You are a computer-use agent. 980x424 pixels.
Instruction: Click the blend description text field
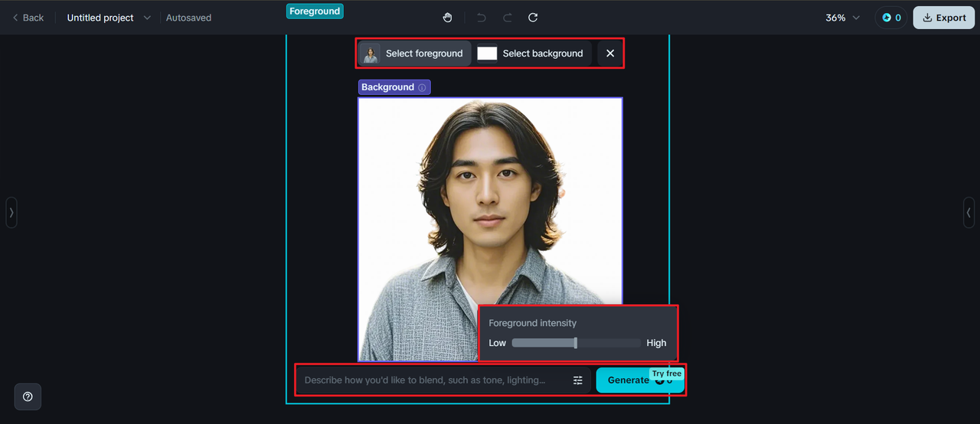tap(433, 380)
